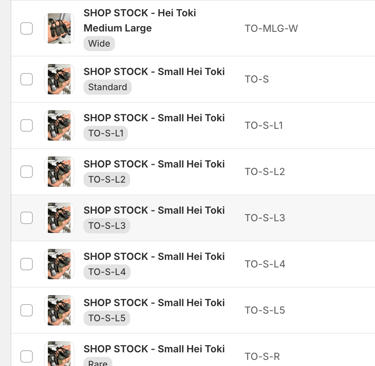Viewport: 375px width, 366px height.
Task: Open SHOP STOCK - Hei Toki Medium Large
Action: point(140,20)
